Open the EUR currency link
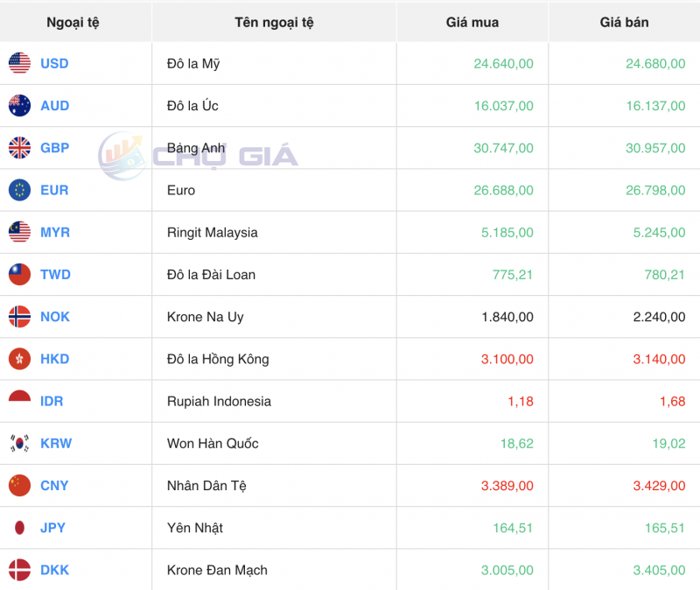Image resolution: width=700 pixels, height=590 pixels. (x=54, y=190)
